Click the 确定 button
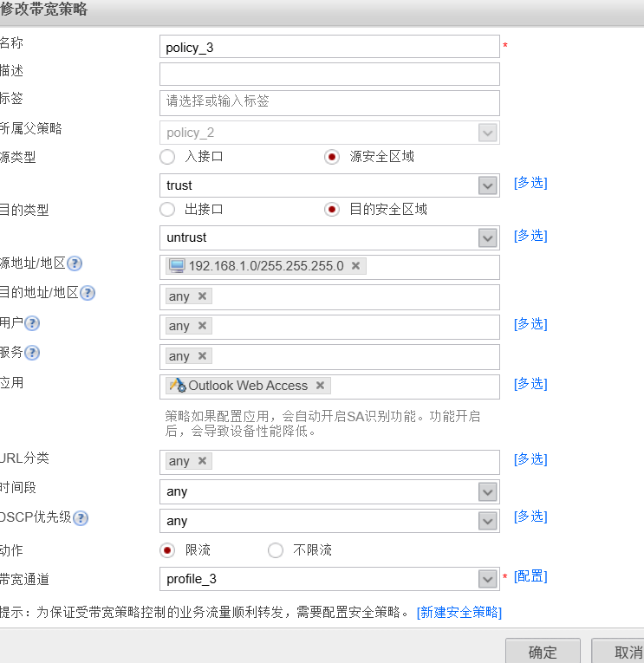 543,652
